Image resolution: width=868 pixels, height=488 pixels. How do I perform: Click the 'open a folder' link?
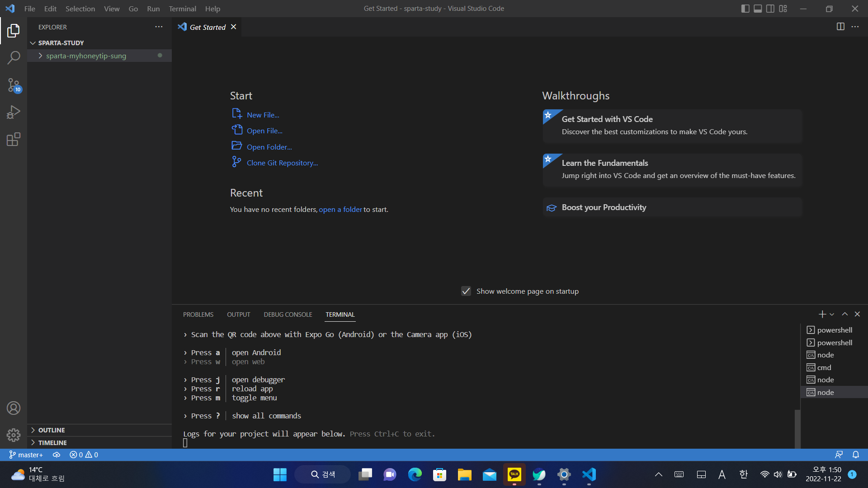click(340, 209)
